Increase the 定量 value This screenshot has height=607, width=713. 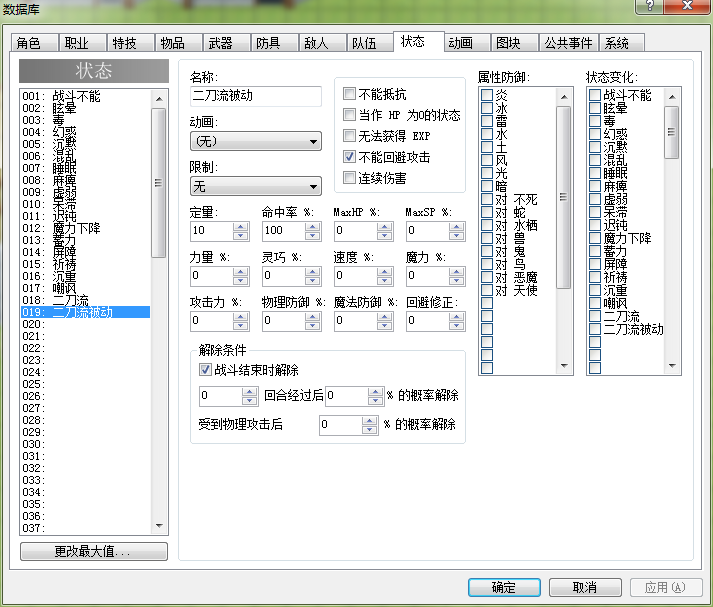click(x=241, y=226)
